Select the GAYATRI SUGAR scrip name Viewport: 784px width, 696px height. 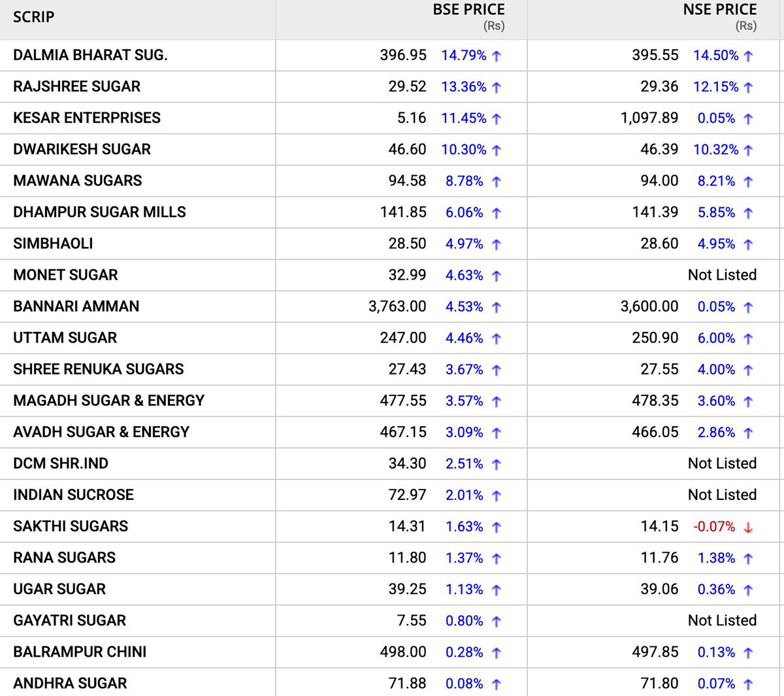pyautogui.click(x=69, y=620)
